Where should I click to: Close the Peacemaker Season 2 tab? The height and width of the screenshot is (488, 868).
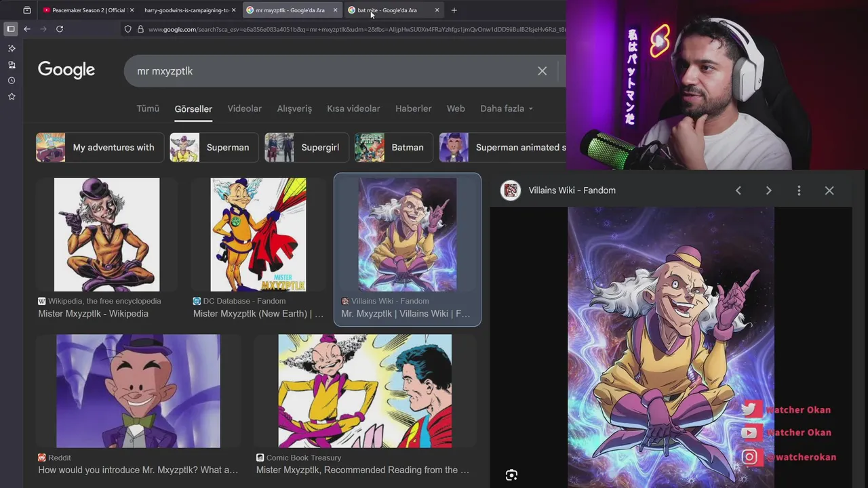[132, 10]
